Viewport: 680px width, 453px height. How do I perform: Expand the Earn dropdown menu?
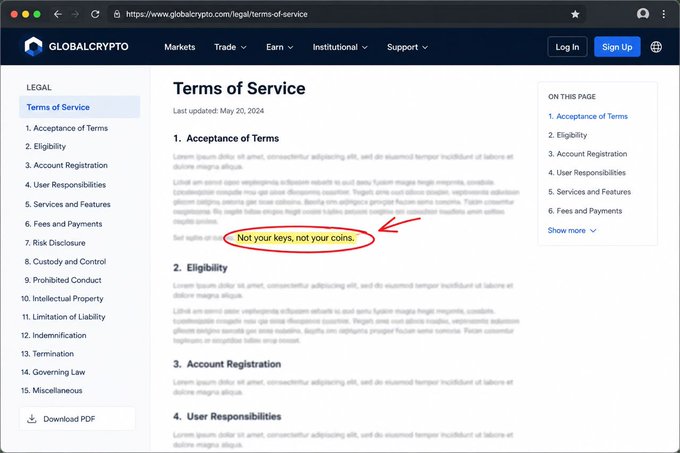click(x=280, y=47)
